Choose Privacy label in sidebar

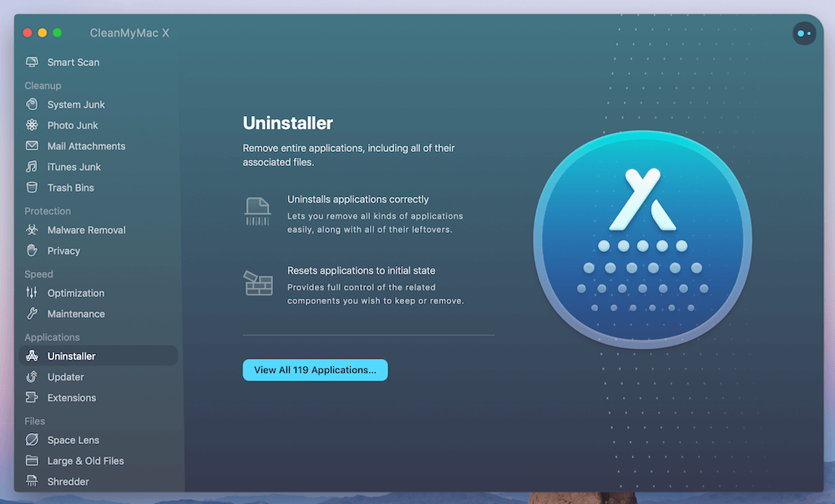tap(63, 250)
